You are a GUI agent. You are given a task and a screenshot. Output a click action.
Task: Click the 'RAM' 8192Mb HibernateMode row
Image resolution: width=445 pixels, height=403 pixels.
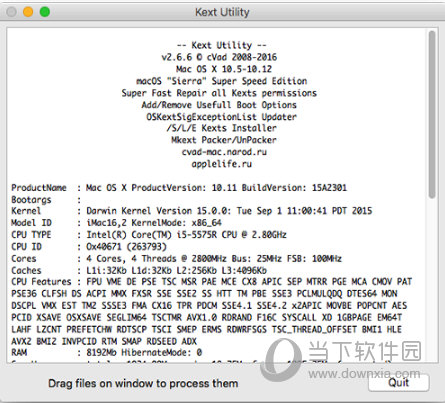[107, 352]
